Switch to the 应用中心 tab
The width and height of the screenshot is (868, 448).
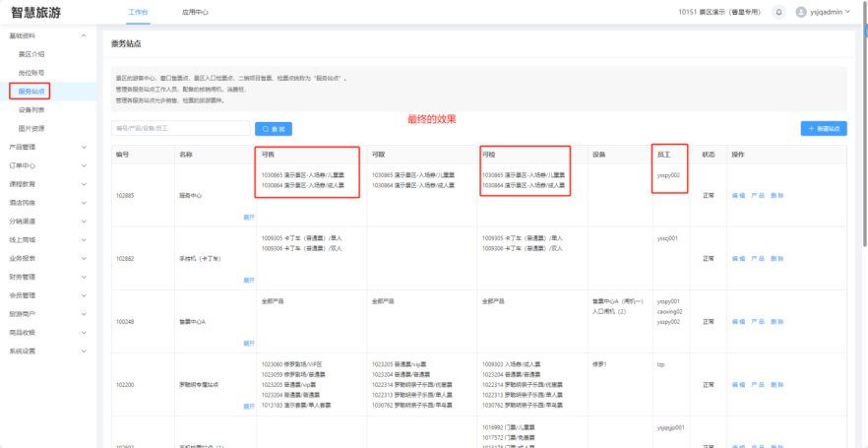coord(196,12)
